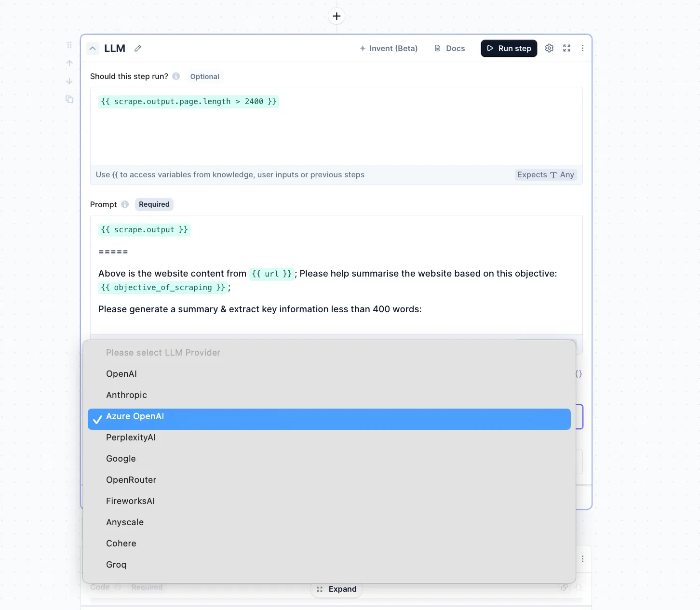Click the pencil icon to rename LLM
The width and height of the screenshot is (700, 610).
tap(138, 48)
